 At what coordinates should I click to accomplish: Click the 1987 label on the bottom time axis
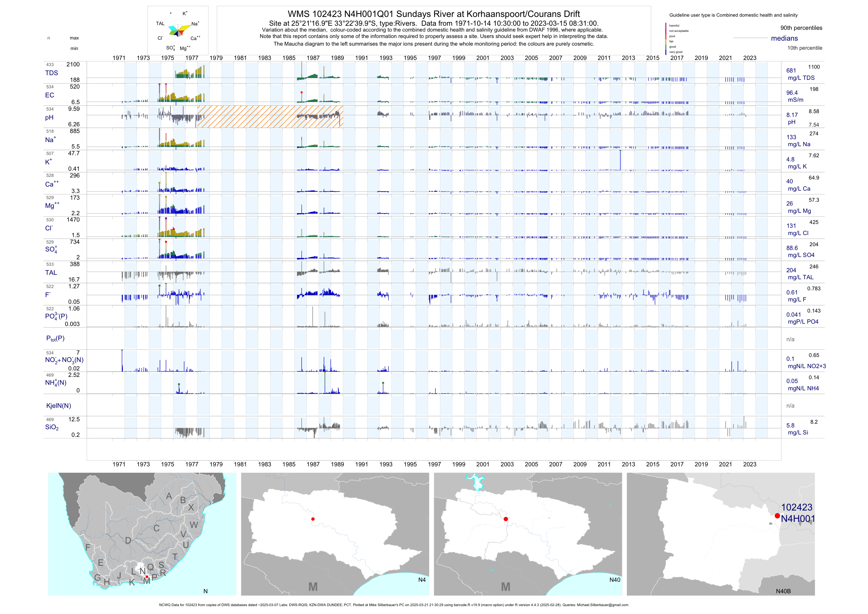click(x=313, y=464)
